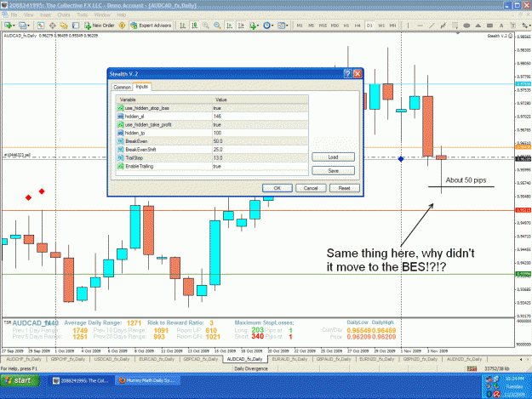Open the Charts menu
This screenshot has height=399, width=532.
[x=64, y=15]
